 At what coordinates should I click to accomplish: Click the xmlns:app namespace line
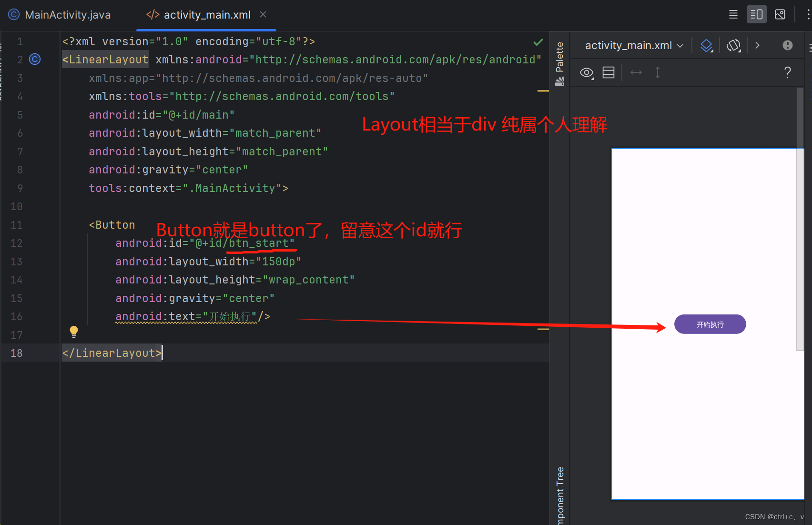(258, 78)
